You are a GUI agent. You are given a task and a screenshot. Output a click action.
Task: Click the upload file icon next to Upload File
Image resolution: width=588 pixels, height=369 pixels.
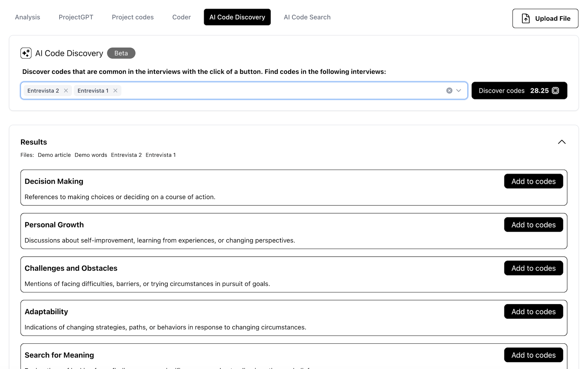(526, 18)
